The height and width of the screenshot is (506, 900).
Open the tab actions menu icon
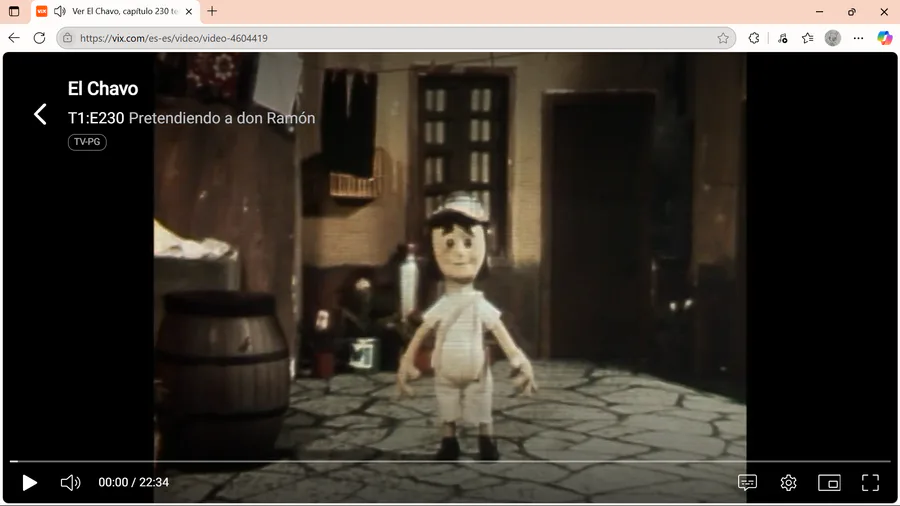click(14, 11)
